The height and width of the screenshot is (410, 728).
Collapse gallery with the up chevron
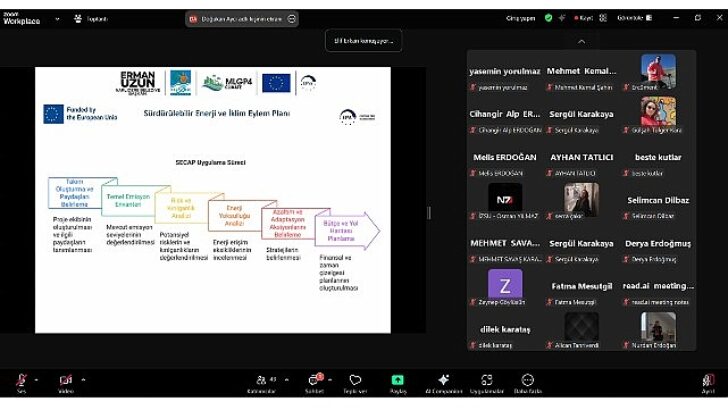point(582,41)
